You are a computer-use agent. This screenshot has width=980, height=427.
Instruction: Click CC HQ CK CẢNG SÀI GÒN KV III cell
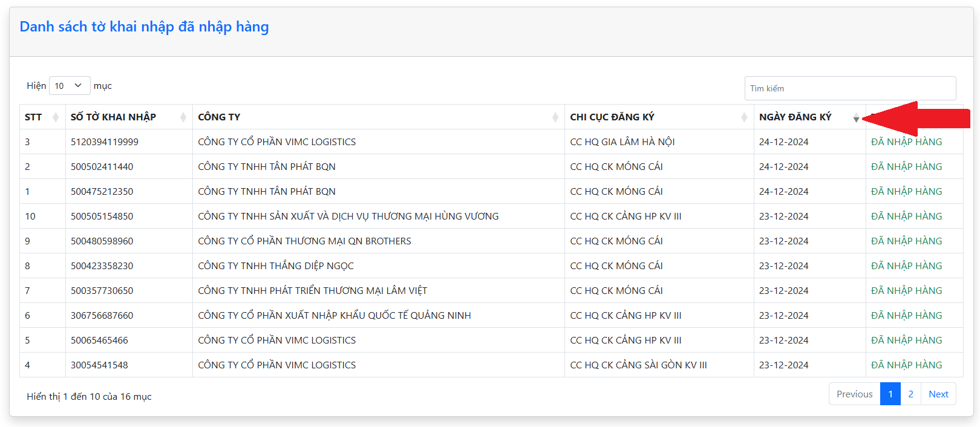(638, 365)
